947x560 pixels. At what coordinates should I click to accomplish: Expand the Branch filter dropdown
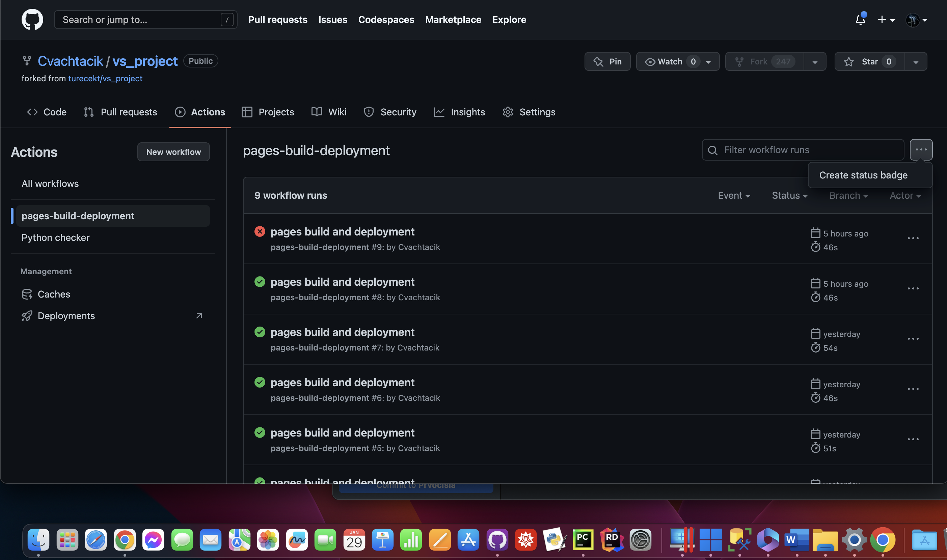point(848,195)
